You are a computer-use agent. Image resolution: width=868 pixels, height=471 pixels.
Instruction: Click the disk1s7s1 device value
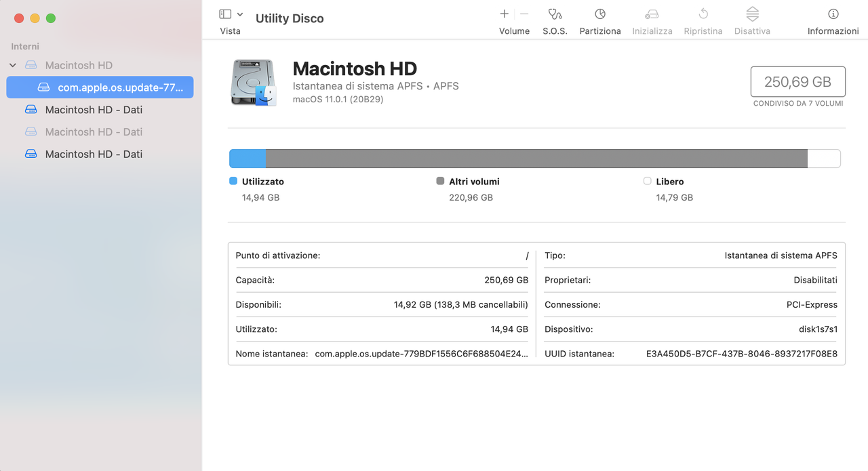click(818, 329)
